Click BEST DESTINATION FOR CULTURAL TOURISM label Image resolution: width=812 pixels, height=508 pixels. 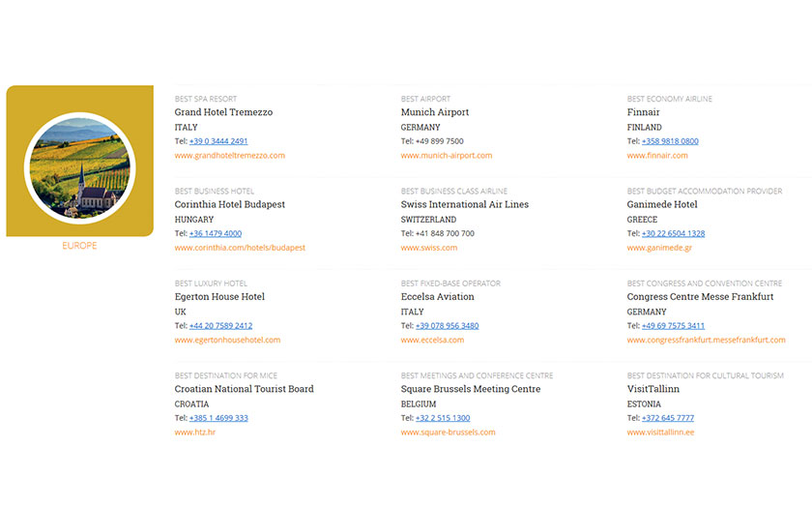(706, 375)
